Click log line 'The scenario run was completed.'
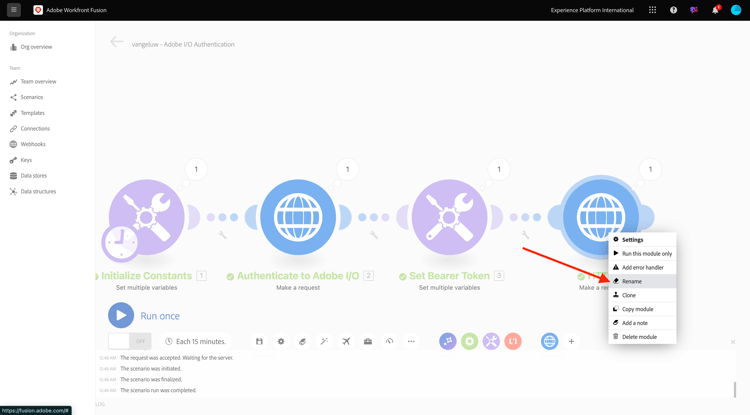This screenshot has width=750, height=415. click(x=158, y=390)
